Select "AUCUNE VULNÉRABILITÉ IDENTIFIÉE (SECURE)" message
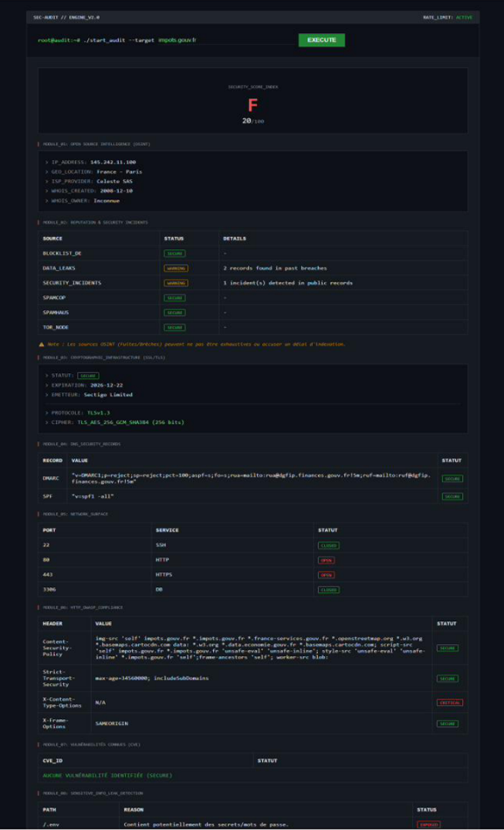The image size is (504, 830). [x=107, y=776]
